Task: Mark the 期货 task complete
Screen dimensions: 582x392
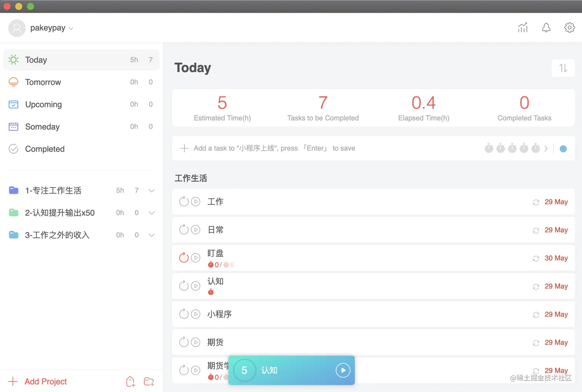Action: click(184, 342)
